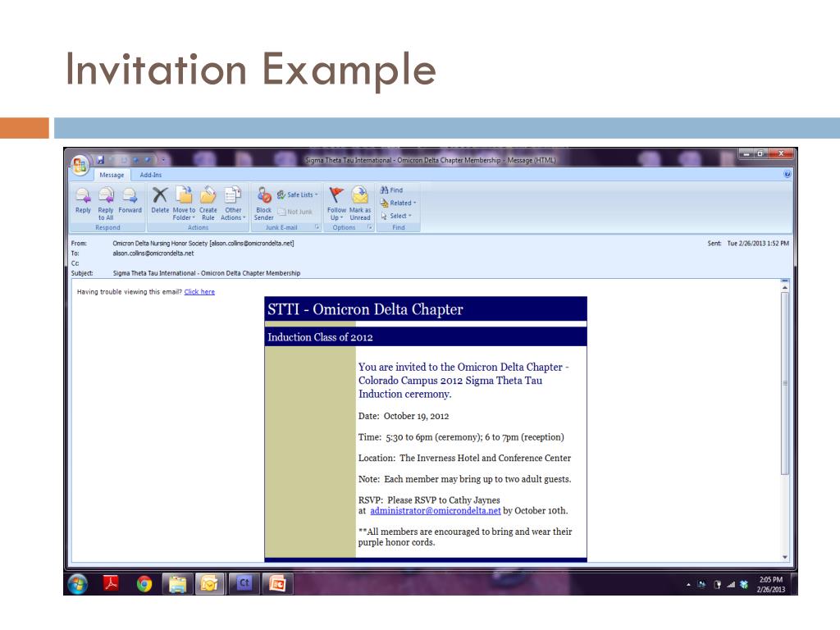Click the 'STTI - Omicron Delta Chapter' heading
840x630 pixels.
pos(365,309)
